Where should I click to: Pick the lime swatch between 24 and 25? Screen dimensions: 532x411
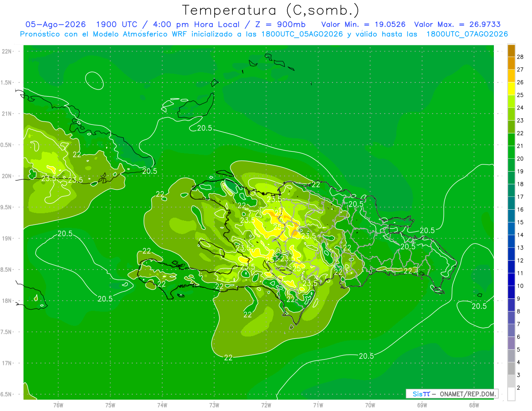[511, 102]
